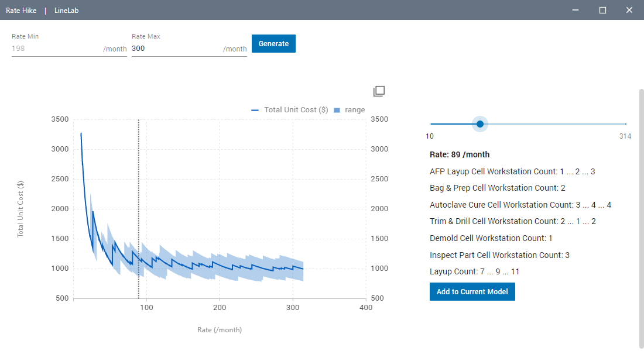The width and height of the screenshot is (644, 351).
Task: Click the Layup Count row
Action: [x=474, y=271]
